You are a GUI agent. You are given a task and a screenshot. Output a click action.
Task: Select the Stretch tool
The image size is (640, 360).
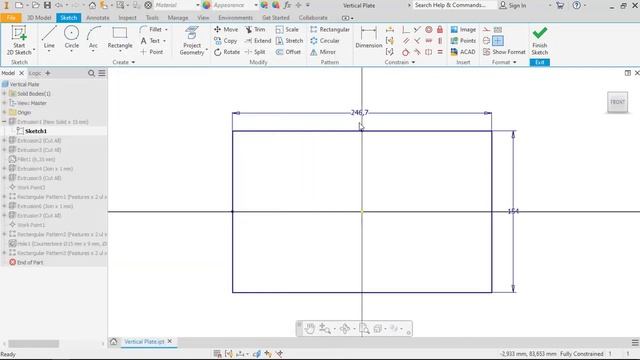pos(289,41)
